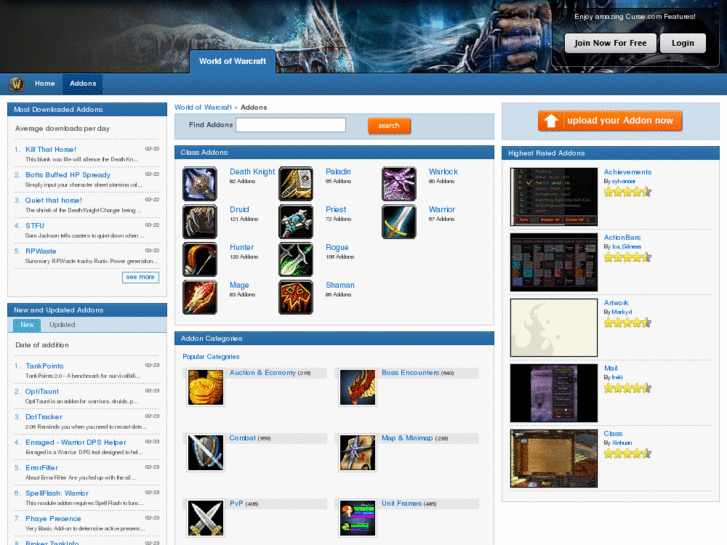Focus the Find Addons input field
Image resolution: width=727 pixels, height=545 pixels.
click(x=291, y=125)
